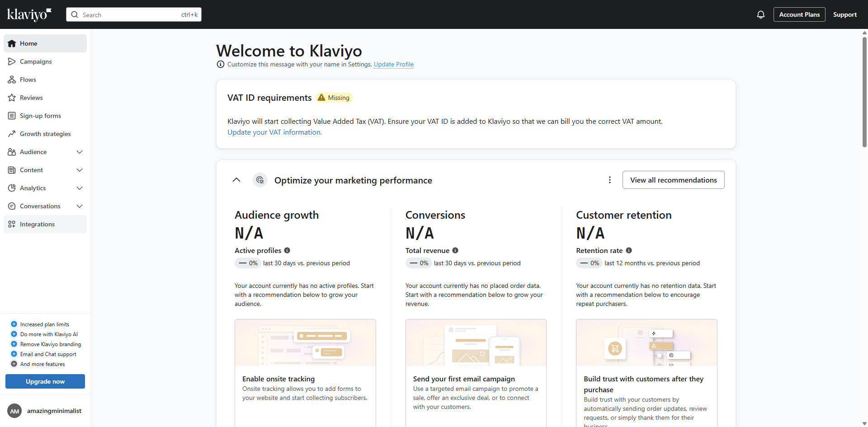
Task: Collapse the Optimize your marketing performance section
Action: click(236, 180)
